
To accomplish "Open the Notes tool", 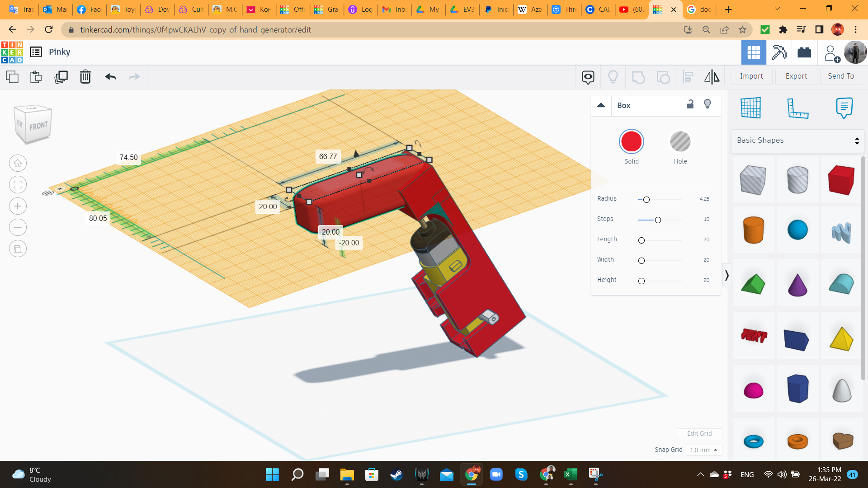I will coord(844,108).
